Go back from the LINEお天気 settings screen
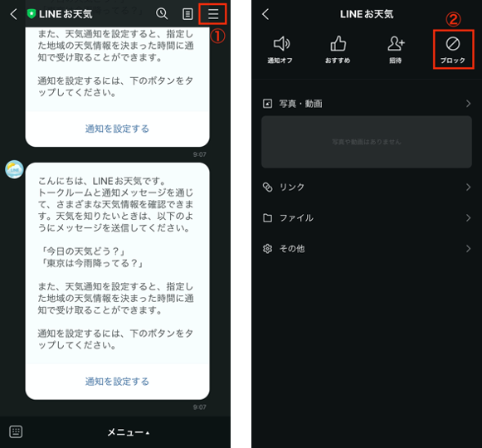 tap(265, 14)
